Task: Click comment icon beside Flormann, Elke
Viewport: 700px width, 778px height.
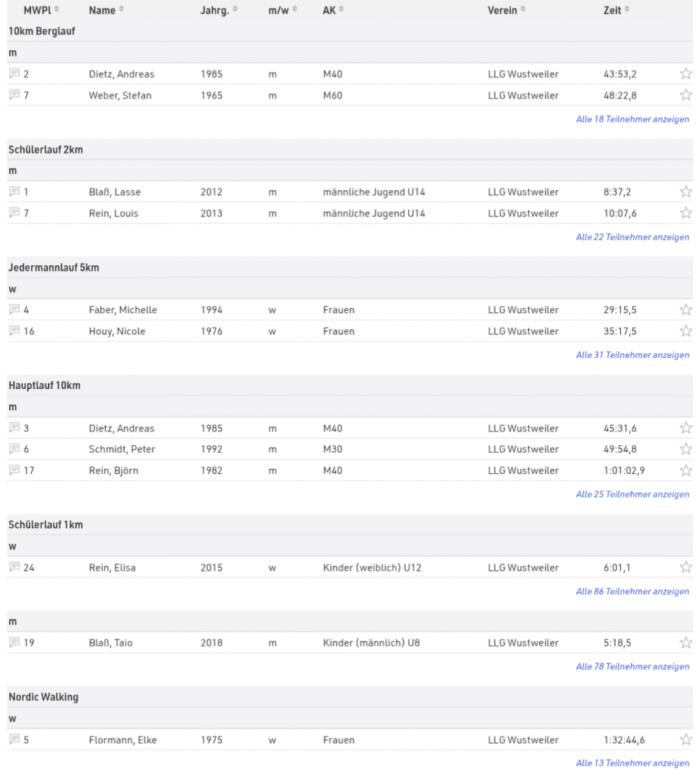Action: [x=14, y=740]
